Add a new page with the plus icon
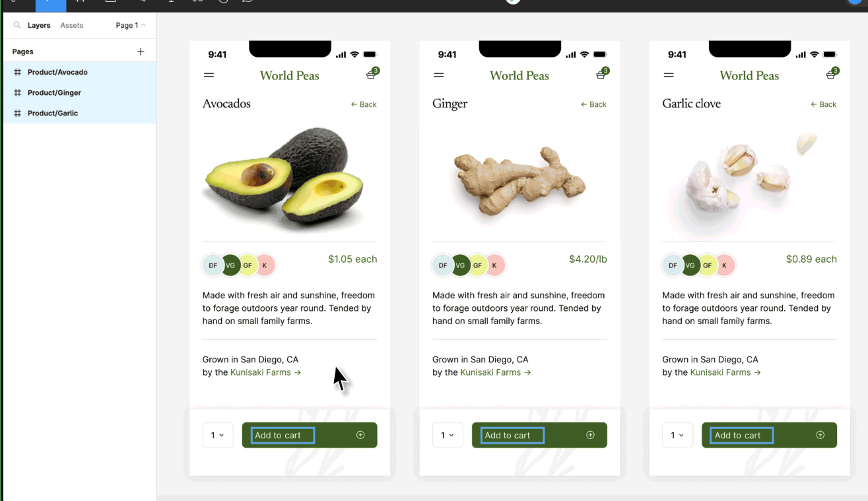The height and width of the screenshot is (501, 868). (141, 51)
